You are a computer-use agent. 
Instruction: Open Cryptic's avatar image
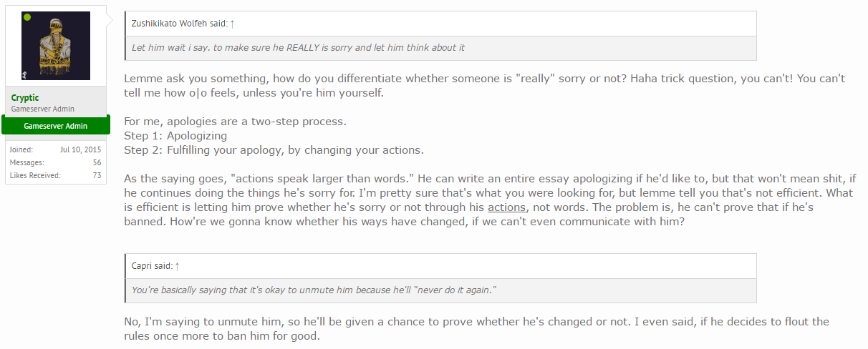[56, 46]
